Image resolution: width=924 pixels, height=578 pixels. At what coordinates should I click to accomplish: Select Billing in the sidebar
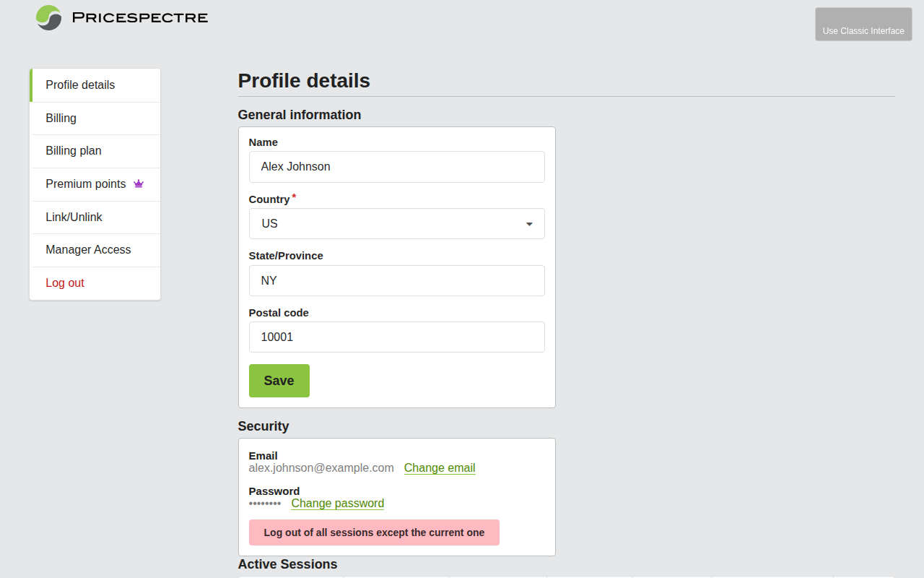tap(61, 118)
